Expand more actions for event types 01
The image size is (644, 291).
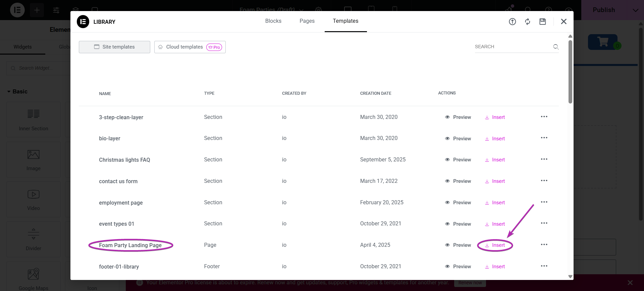544,223
